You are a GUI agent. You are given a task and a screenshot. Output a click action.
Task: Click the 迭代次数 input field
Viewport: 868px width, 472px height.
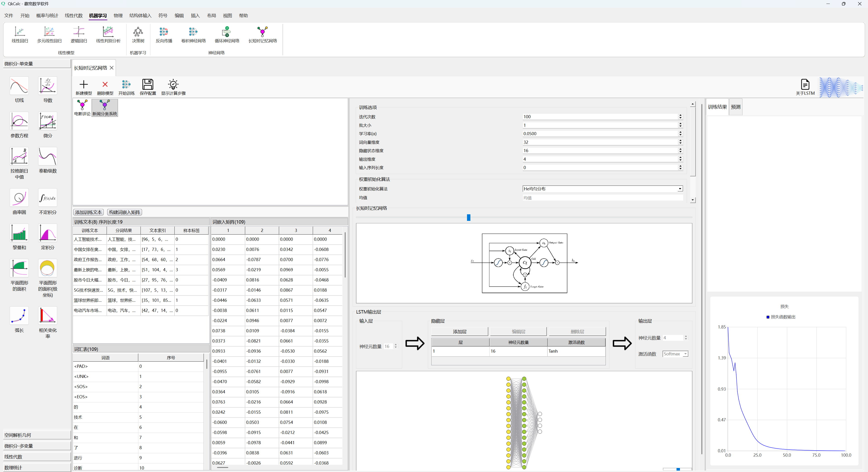(x=600, y=117)
